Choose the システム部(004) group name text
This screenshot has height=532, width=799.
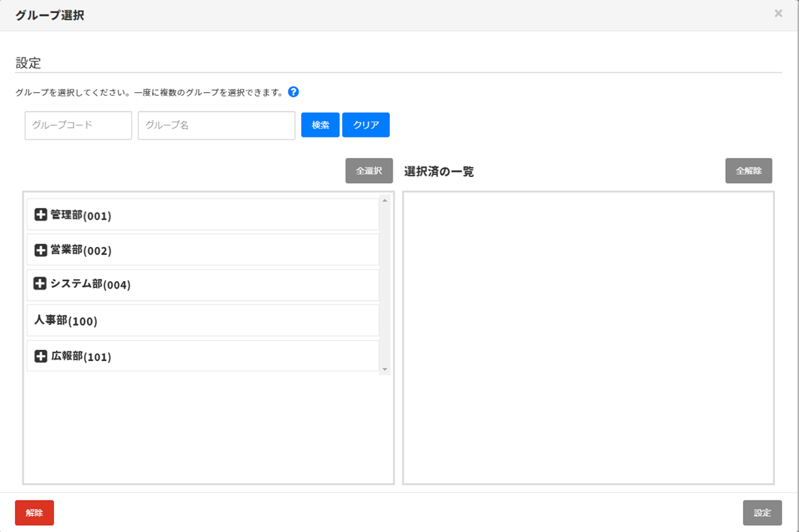point(90,284)
